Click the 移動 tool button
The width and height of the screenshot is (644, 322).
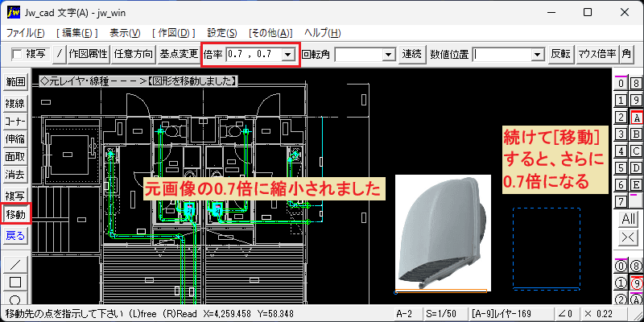coord(15,214)
